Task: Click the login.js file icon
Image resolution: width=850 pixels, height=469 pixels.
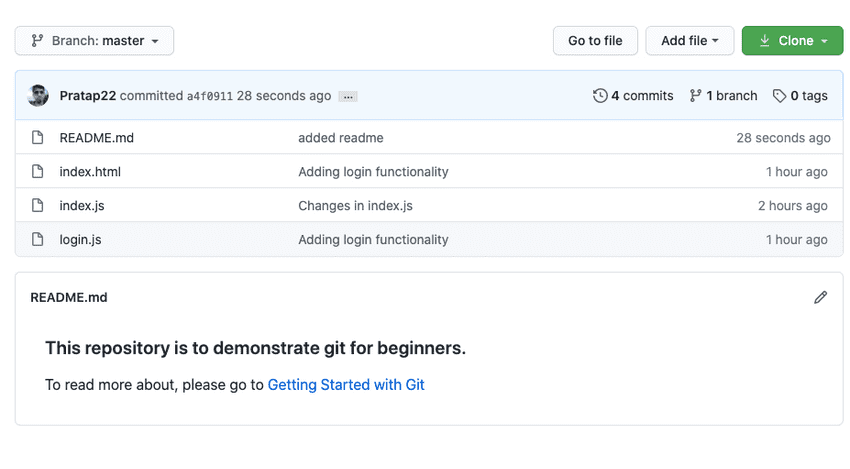Action: [x=38, y=240]
